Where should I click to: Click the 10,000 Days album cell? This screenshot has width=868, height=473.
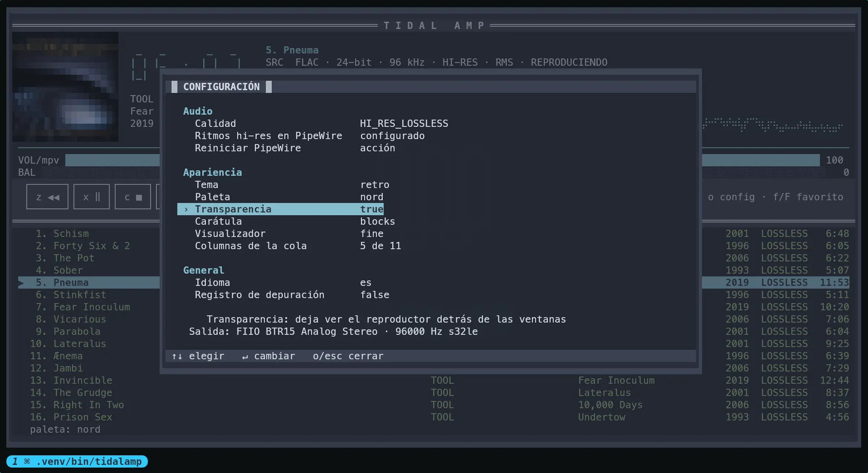click(x=610, y=405)
